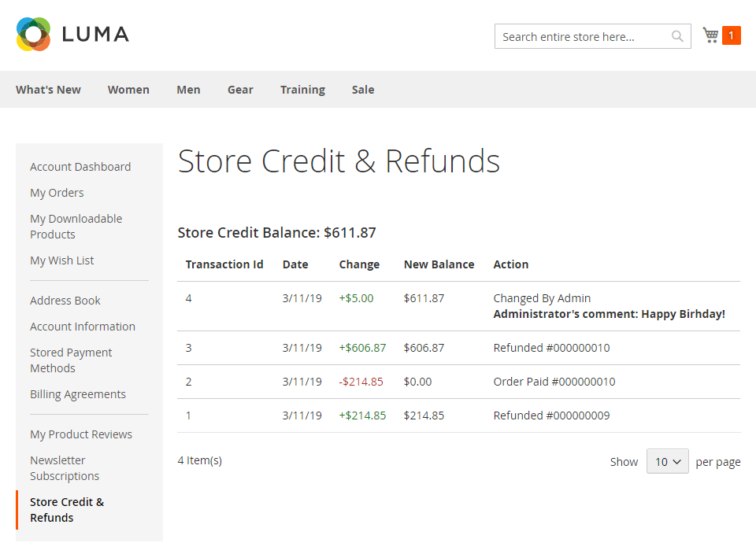Viewport: 756px width, 554px height.
Task: Open the Women category menu
Action: (x=128, y=90)
